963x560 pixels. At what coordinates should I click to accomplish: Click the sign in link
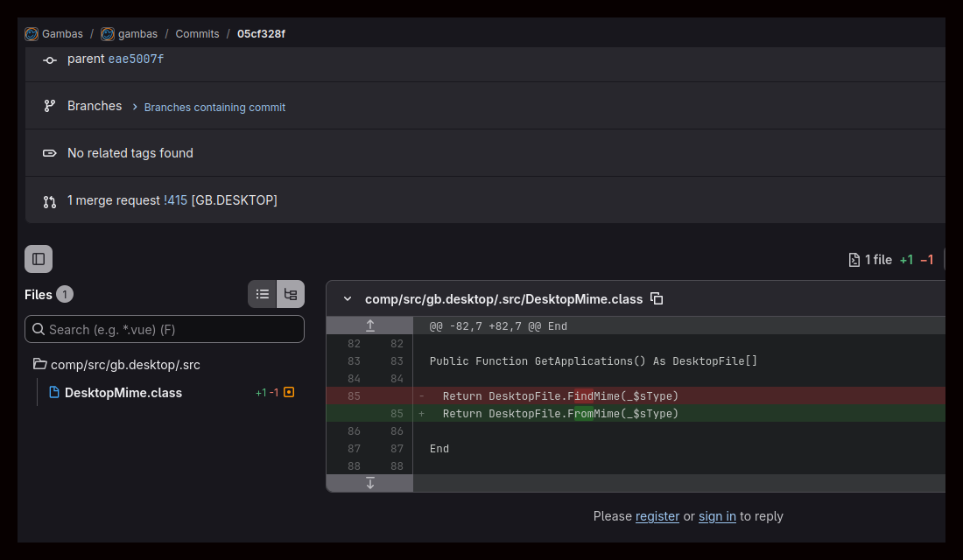coord(717,516)
